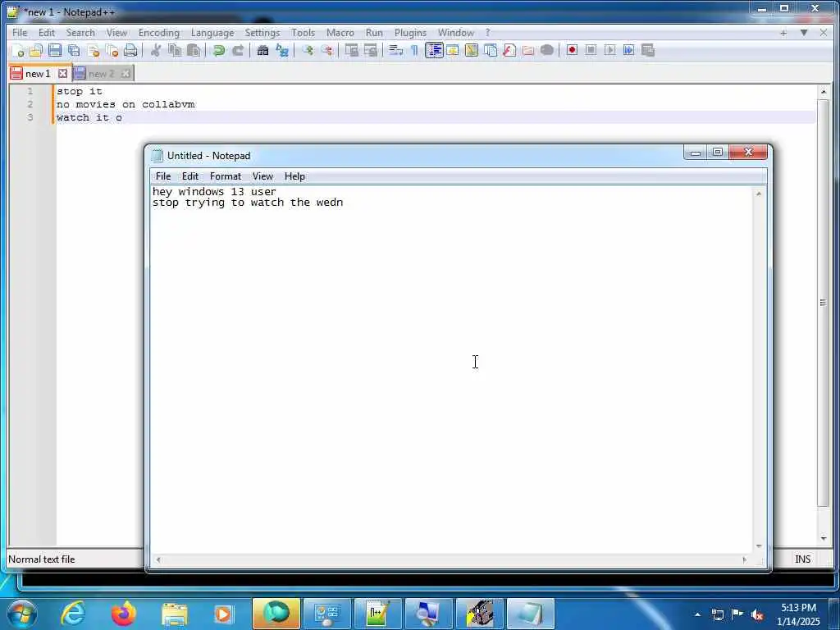
Task: Toggle Word Wrap in the Notepad++ toolbar
Action: [395, 50]
